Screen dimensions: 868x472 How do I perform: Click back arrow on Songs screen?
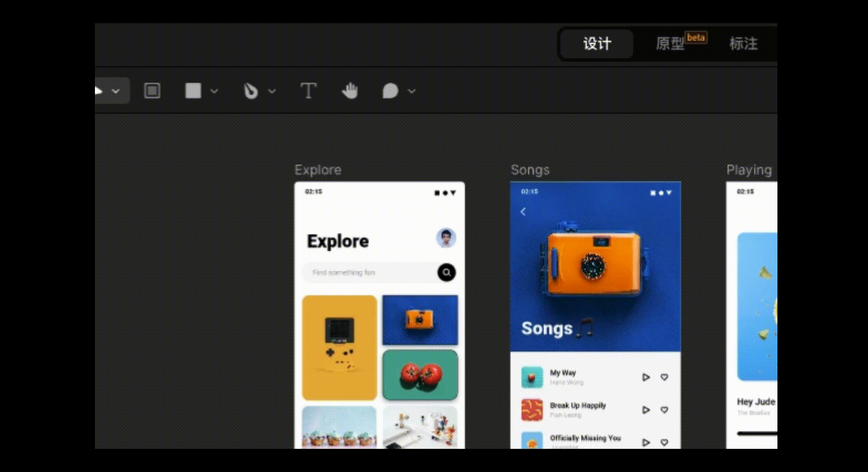click(x=523, y=212)
